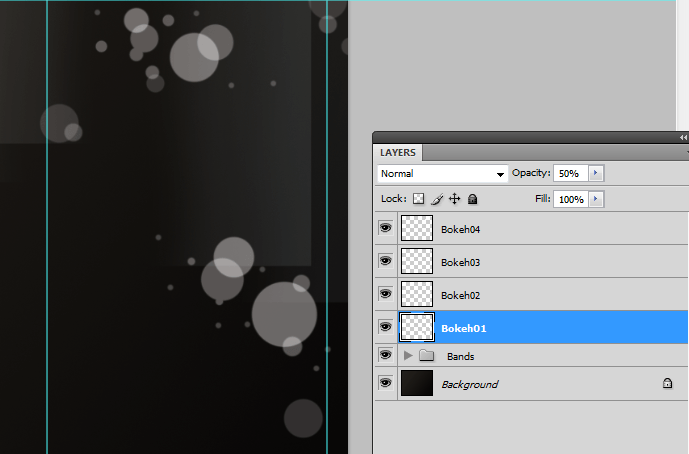Click the lock all padlock icon
The height and width of the screenshot is (454, 689).
tap(472, 199)
